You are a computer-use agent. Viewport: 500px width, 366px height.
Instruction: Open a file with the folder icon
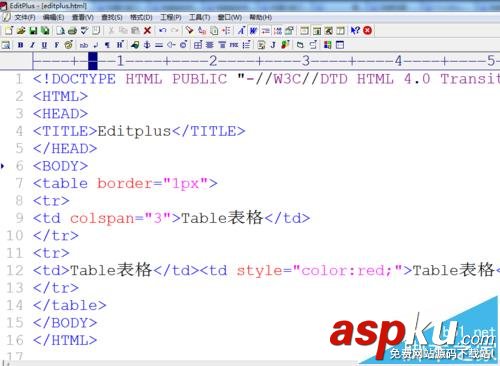pos(21,31)
